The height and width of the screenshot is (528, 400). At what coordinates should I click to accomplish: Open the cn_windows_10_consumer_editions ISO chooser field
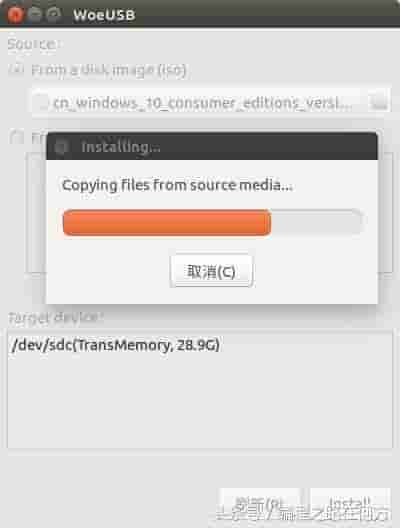pyautogui.click(x=211, y=102)
